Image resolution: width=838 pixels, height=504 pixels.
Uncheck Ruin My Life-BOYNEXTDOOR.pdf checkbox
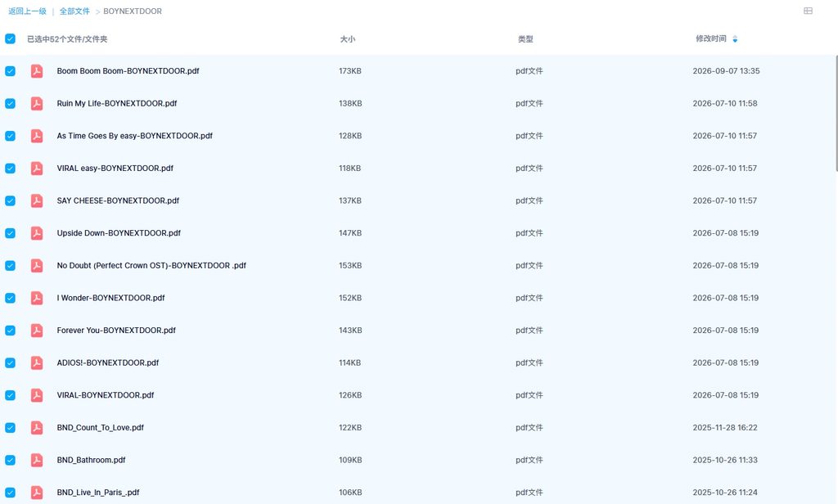pyautogui.click(x=10, y=104)
